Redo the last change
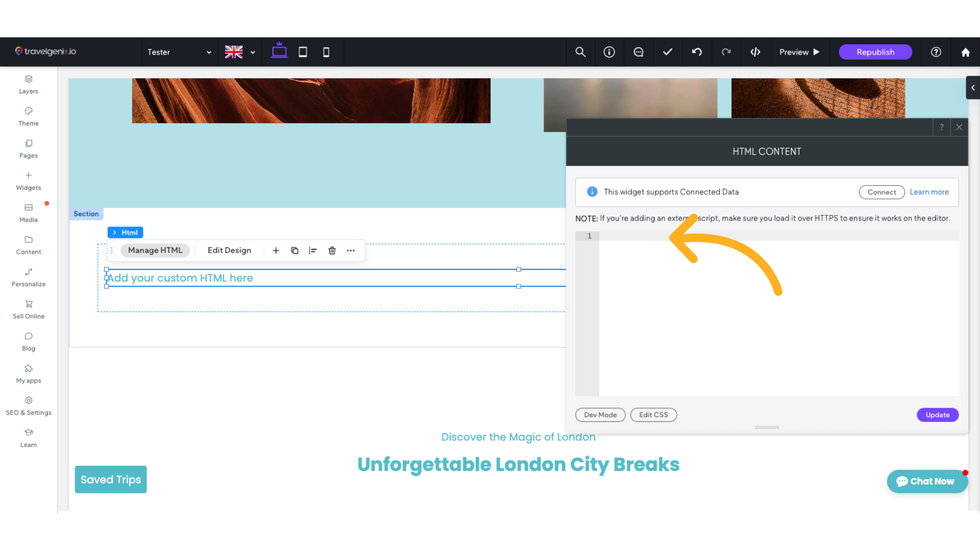980x551 pixels. [726, 52]
